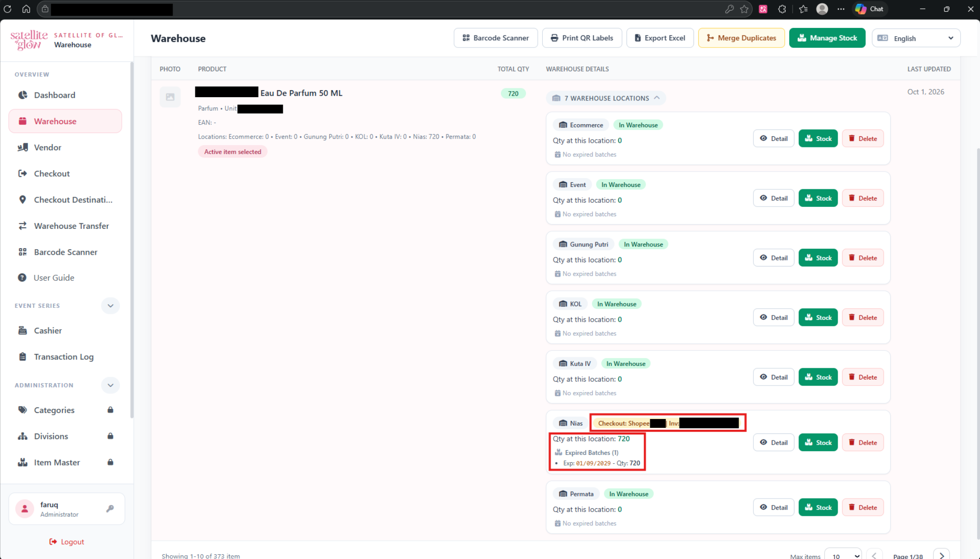This screenshot has width=980, height=559.
Task: Click Stock button for Permata location
Action: pyautogui.click(x=818, y=507)
